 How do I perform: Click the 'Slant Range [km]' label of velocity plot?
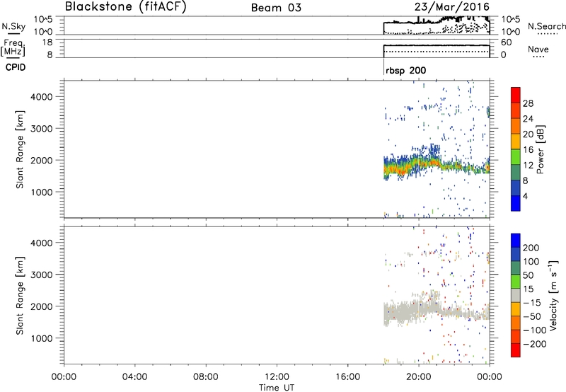point(20,296)
